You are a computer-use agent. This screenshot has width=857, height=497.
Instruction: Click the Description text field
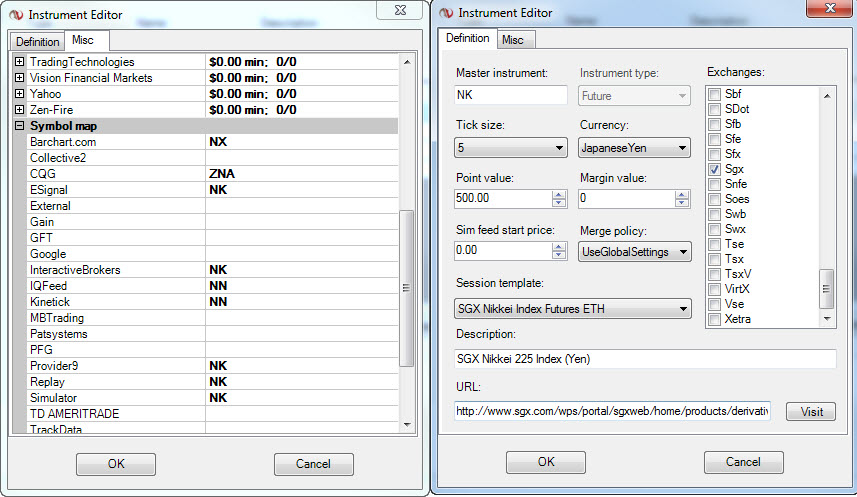[645, 359]
